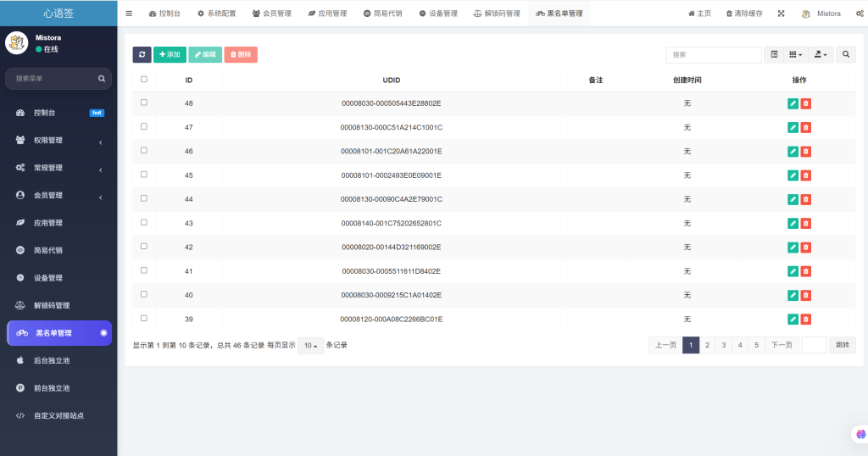Click the delete icon for ID 42

click(806, 247)
